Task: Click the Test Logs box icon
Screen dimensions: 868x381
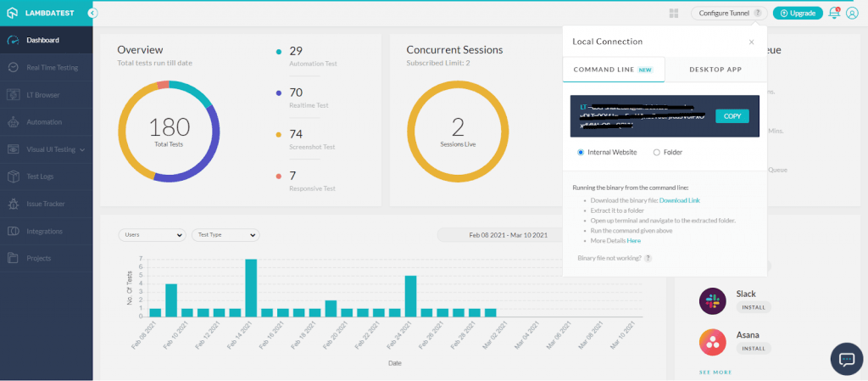Action: (x=14, y=176)
